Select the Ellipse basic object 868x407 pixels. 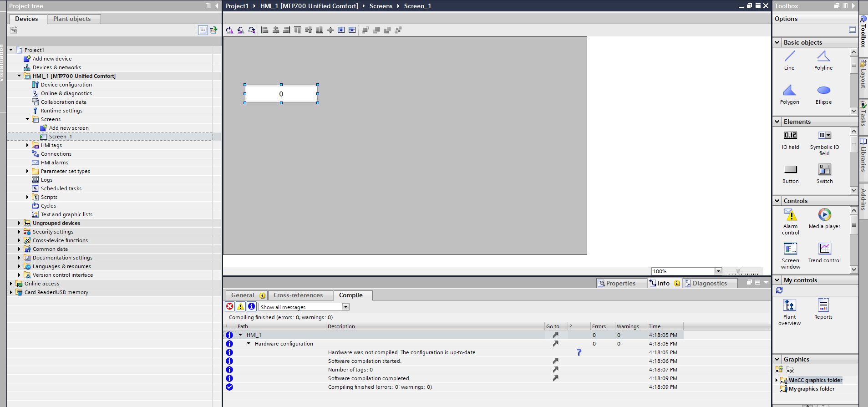[823, 95]
